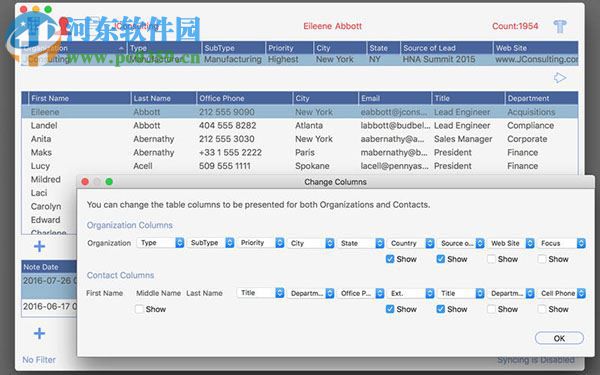600x375 pixels.
Task: Click the Source of Lead column header
Action: click(447, 48)
